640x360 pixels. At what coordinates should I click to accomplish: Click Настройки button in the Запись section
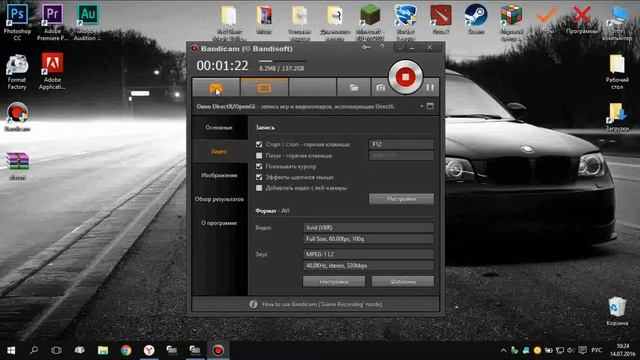point(401,199)
